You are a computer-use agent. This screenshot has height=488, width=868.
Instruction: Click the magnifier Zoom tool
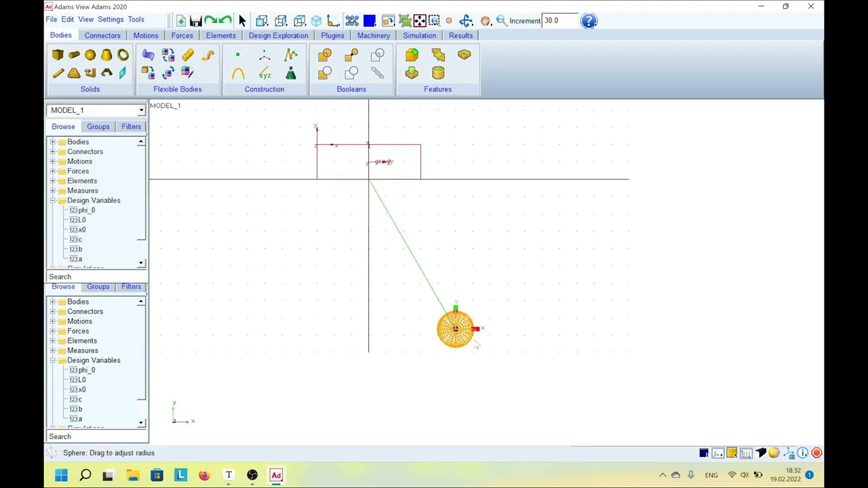[501, 21]
